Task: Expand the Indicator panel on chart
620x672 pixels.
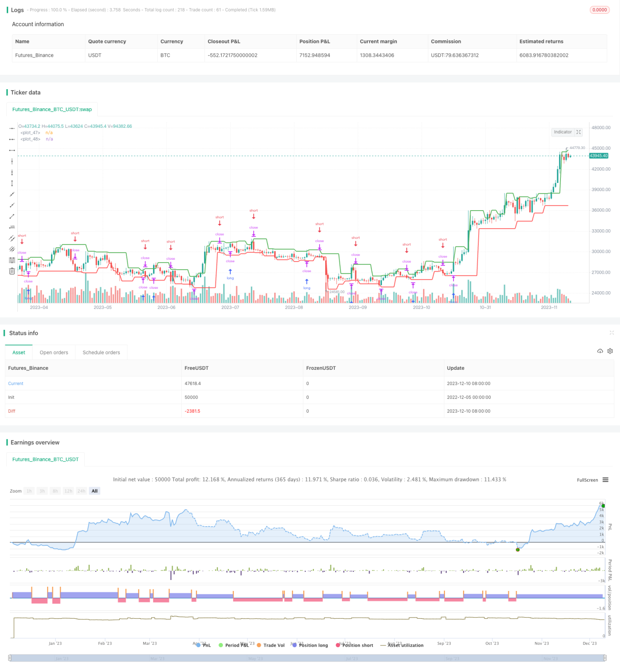Action: (579, 132)
